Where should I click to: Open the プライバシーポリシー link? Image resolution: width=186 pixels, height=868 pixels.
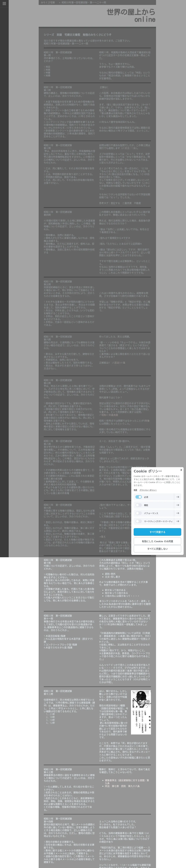coord(148,490)
